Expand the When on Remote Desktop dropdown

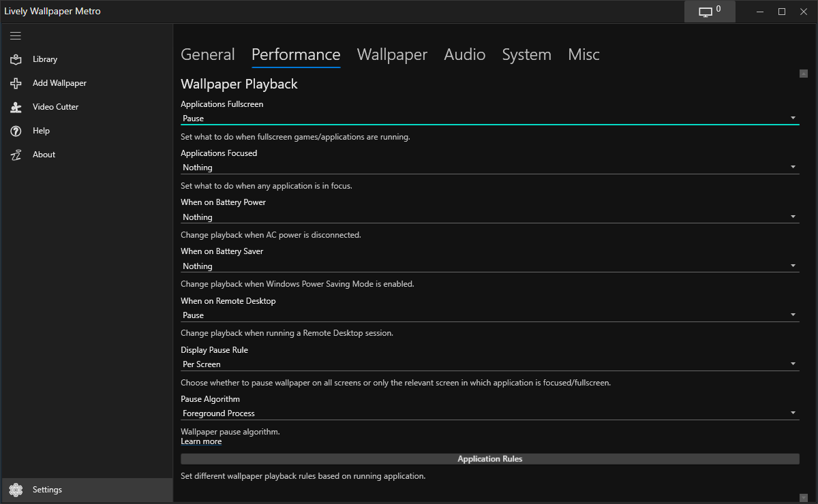(489, 315)
